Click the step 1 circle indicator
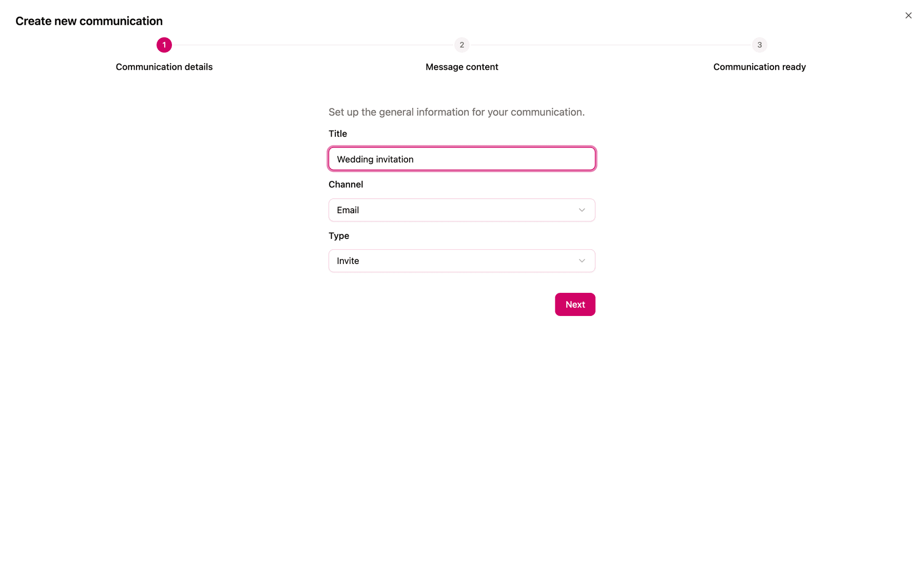The height and width of the screenshot is (578, 924). [x=164, y=45]
